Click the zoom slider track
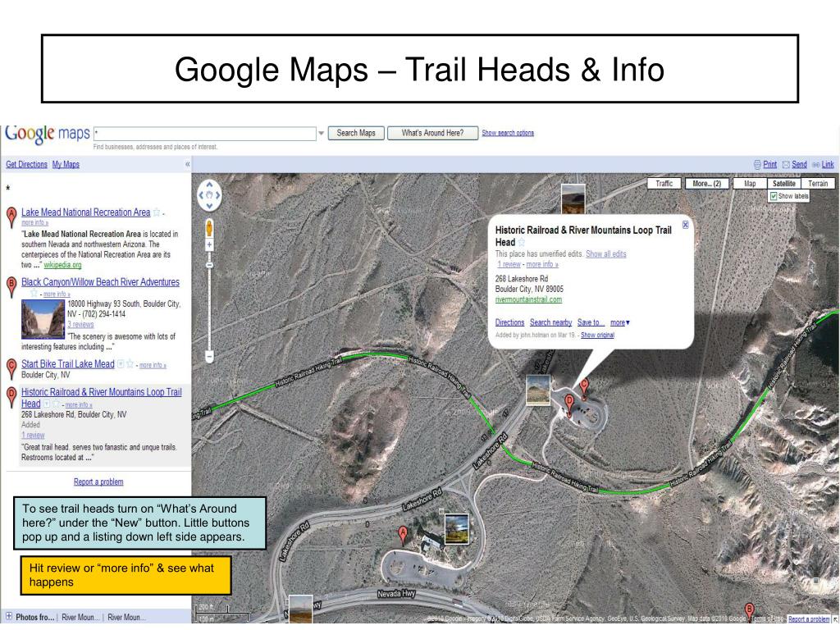This screenshot has height=630, width=840. (209, 309)
